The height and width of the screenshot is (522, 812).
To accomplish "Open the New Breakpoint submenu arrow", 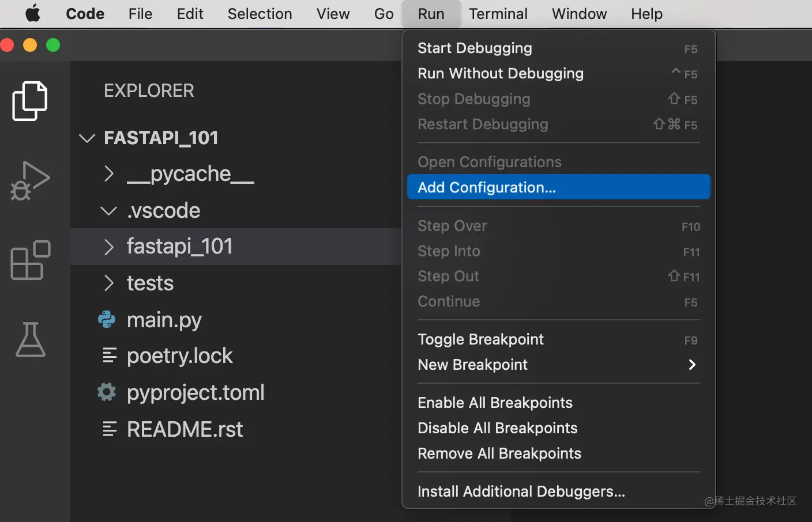I will click(693, 365).
